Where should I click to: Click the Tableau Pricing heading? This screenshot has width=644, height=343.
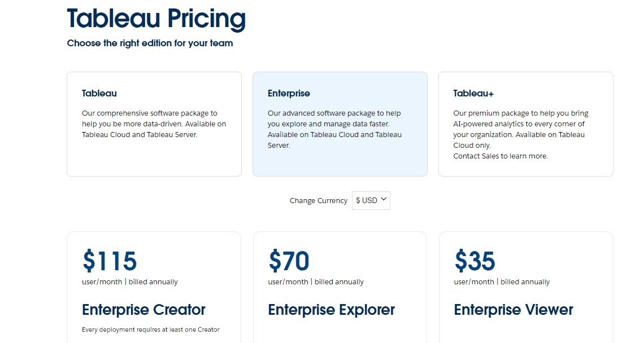pos(156,19)
